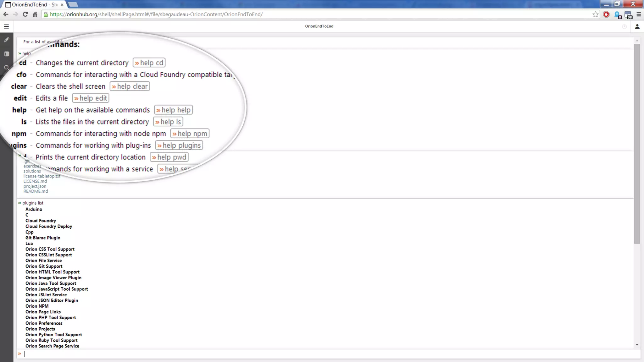Click the Ghostery ghost extension icon

tap(617, 14)
